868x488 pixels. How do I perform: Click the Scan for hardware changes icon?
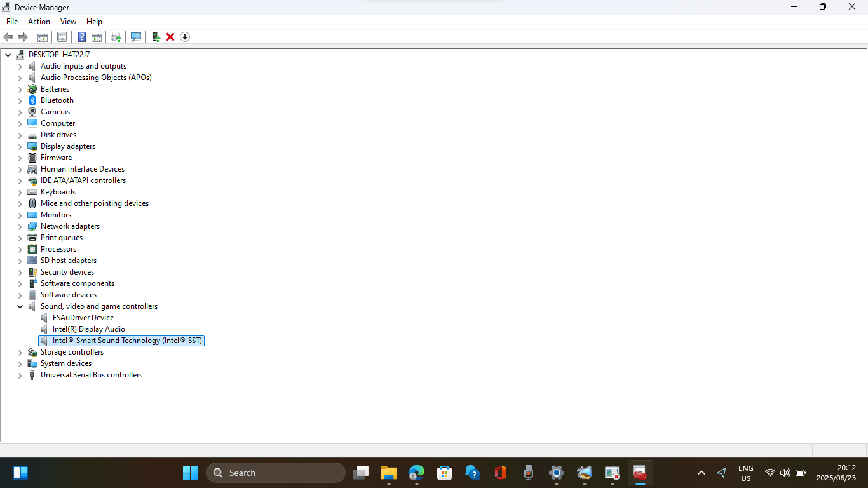coord(136,37)
